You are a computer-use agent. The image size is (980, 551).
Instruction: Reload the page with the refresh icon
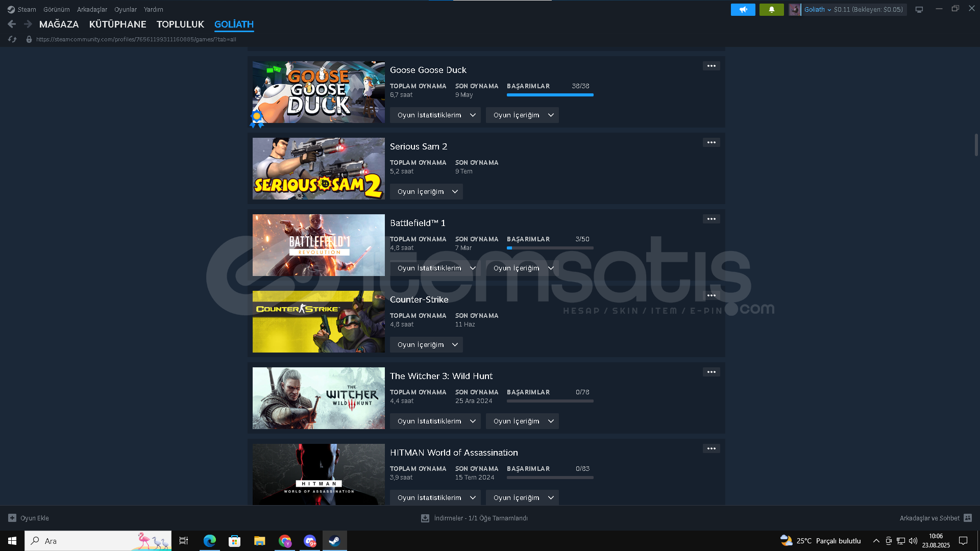[x=12, y=39]
